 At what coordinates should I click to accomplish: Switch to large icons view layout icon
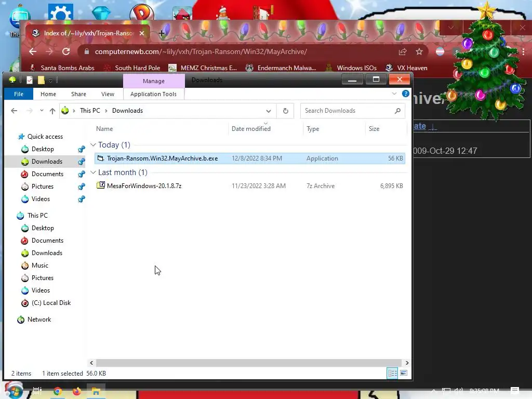click(x=404, y=373)
